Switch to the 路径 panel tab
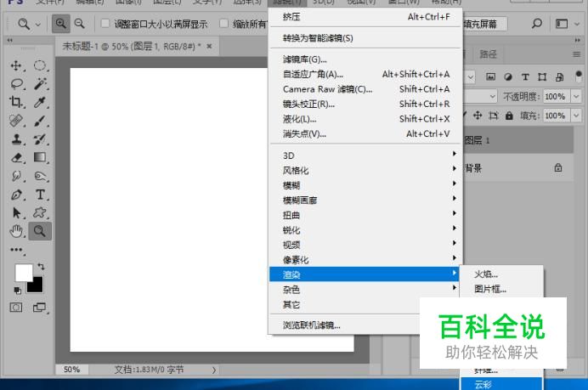This screenshot has height=390, width=588. (488, 54)
